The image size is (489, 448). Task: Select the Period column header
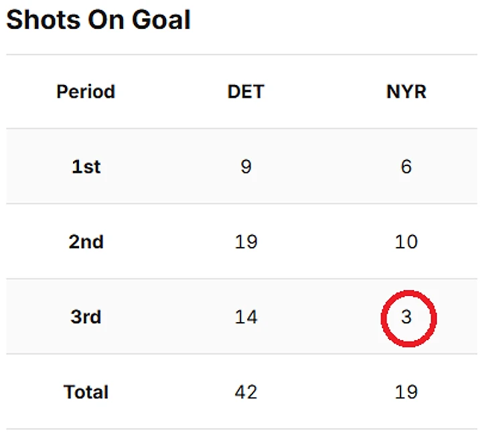(86, 92)
